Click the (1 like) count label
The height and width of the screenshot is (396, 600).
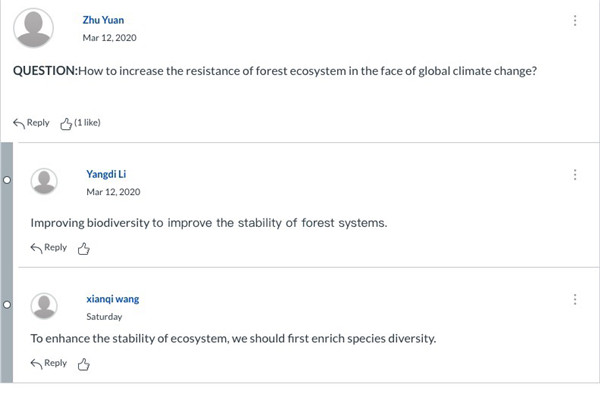point(87,122)
